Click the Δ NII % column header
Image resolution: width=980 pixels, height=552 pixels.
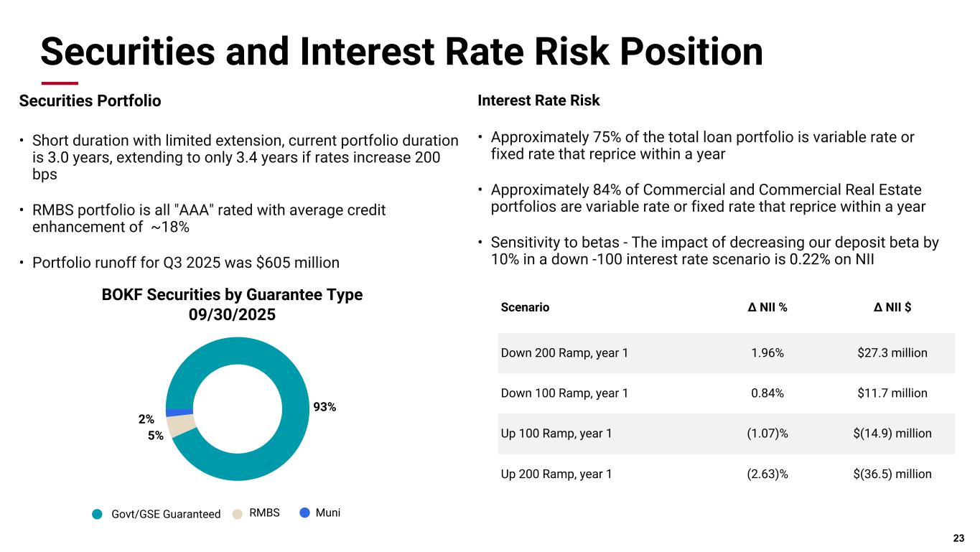[767, 307]
